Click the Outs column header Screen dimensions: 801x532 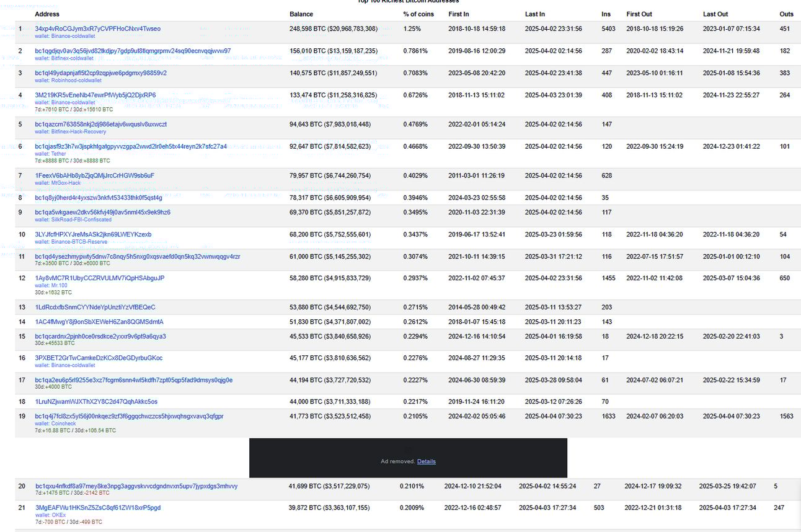pos(786,14)
